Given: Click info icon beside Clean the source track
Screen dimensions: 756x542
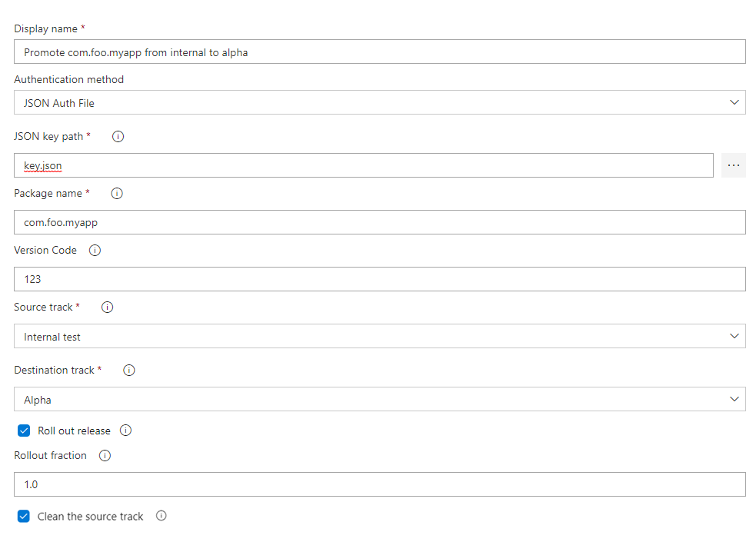Looking at the screenshot, I should tap(162, 517).
